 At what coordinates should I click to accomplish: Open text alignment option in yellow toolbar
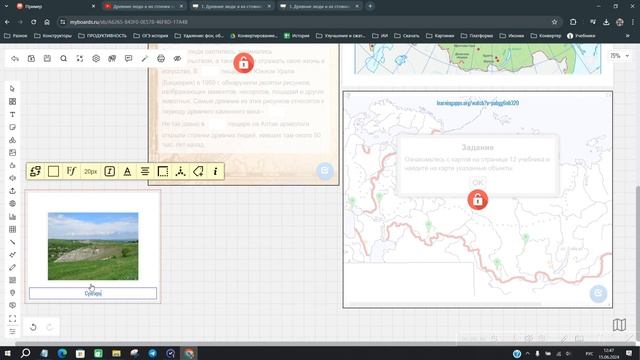[x=145, y=171]
